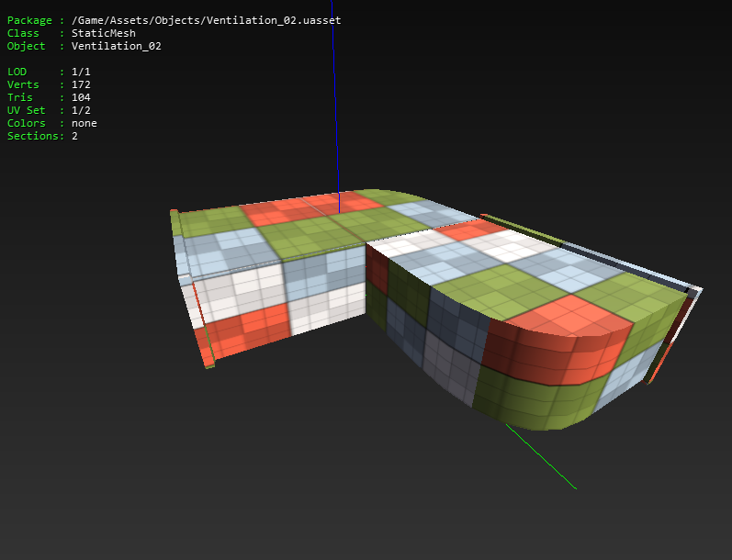
Task: Click the green Package label
Action: click(x=29, y=20)
